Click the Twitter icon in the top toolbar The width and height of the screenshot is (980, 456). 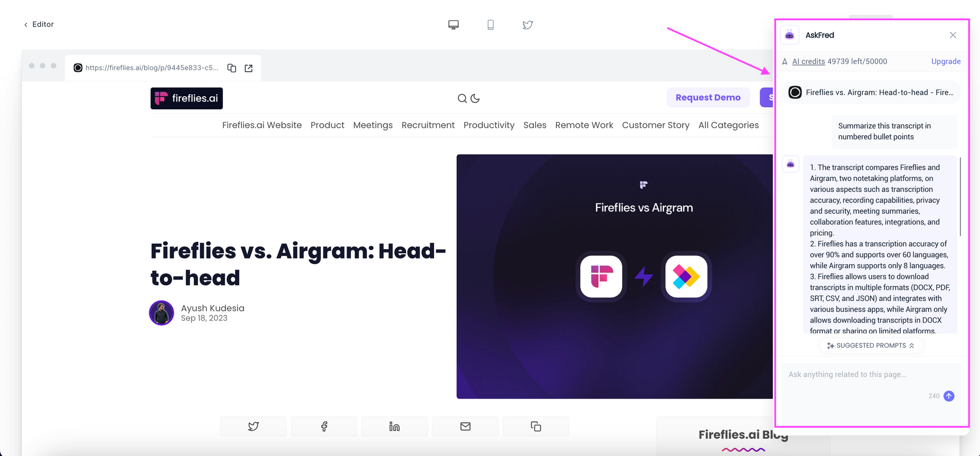point(527,25)
